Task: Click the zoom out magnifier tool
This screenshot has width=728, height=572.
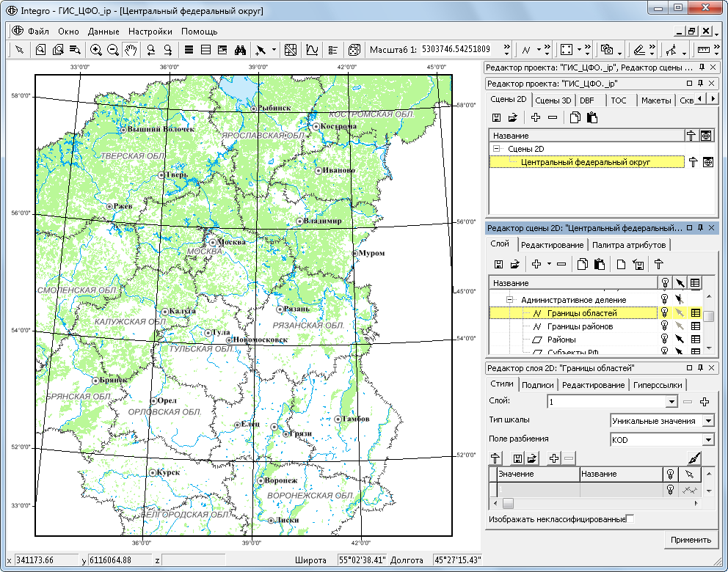Action: point(113,50)
